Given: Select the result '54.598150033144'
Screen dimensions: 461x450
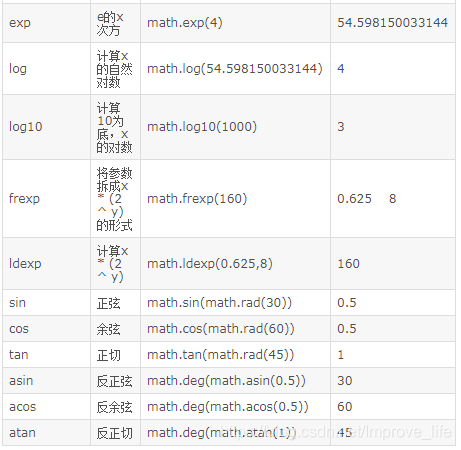Looking at the screenshot, I should [x=392, y=23].
